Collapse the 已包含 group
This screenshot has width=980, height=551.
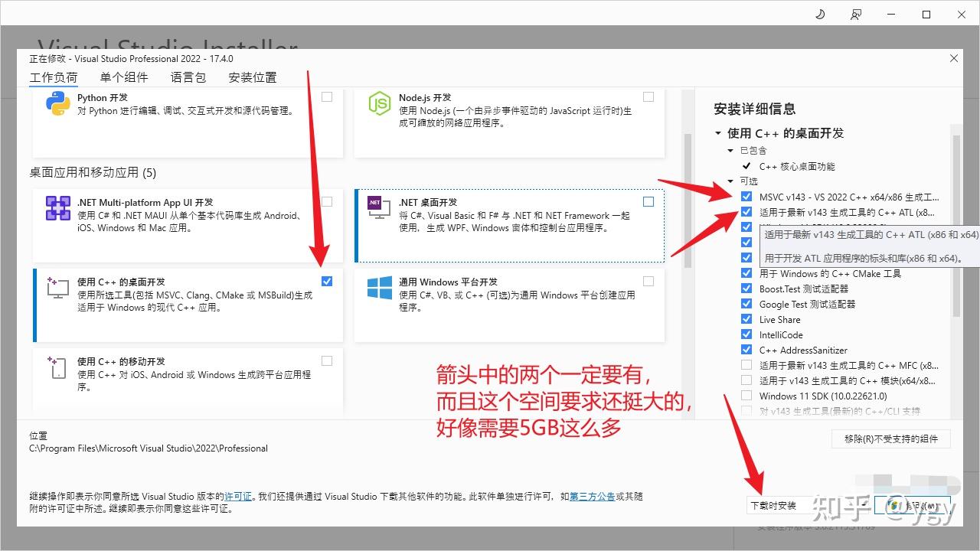click(731, 151)
